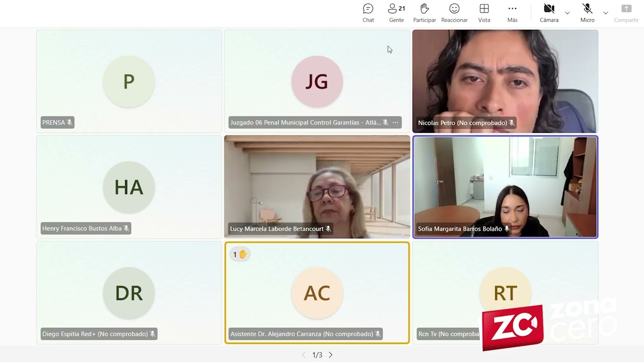The image size is (644, 362).
Task: Click the Compartir share button
Action: click(x=626, y=13)
